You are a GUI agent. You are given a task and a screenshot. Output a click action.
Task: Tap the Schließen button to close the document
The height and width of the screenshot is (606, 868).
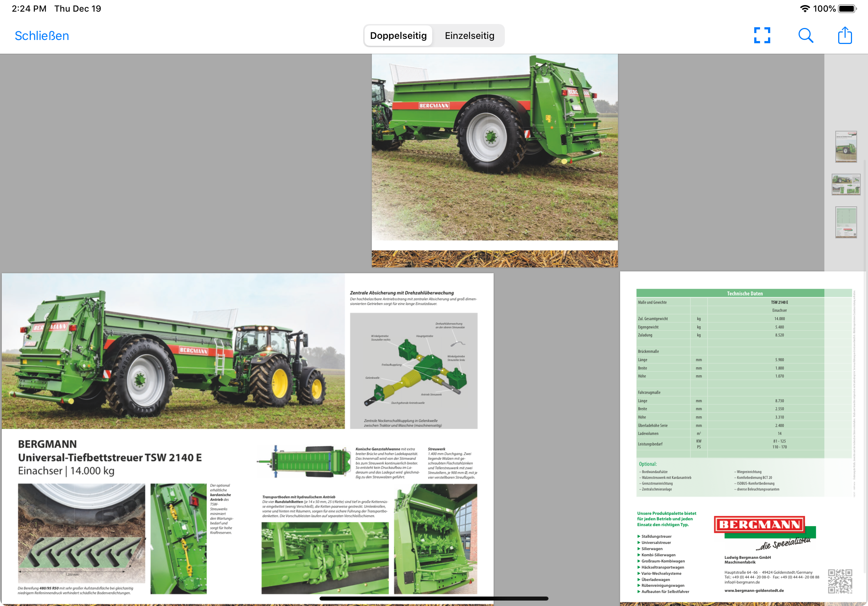(x=41, y=36)
